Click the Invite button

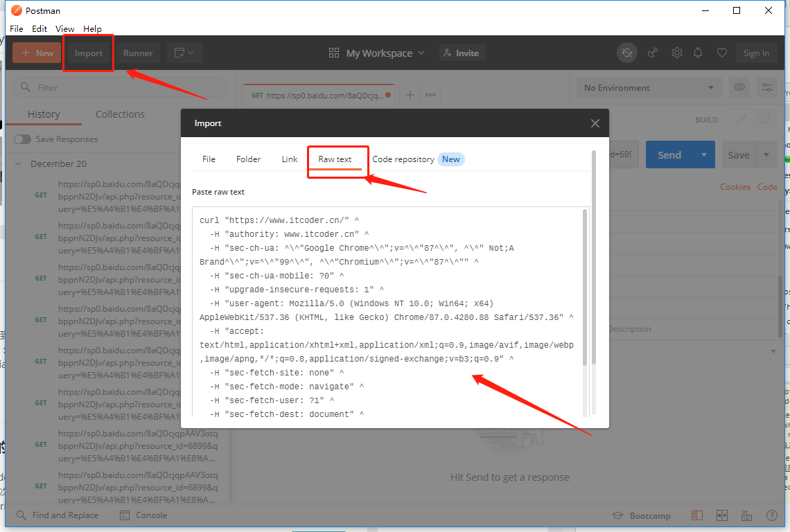click(x=462, y=53)
